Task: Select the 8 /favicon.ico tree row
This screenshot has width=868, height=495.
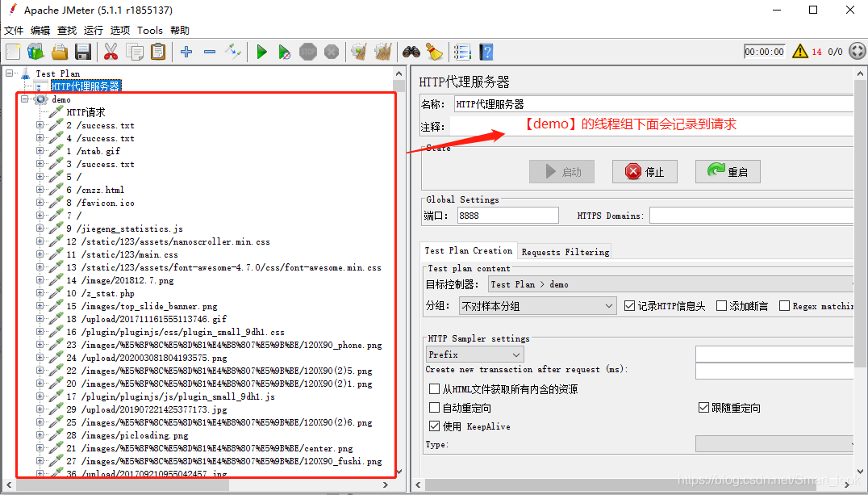Action: [x=100, y=203]
